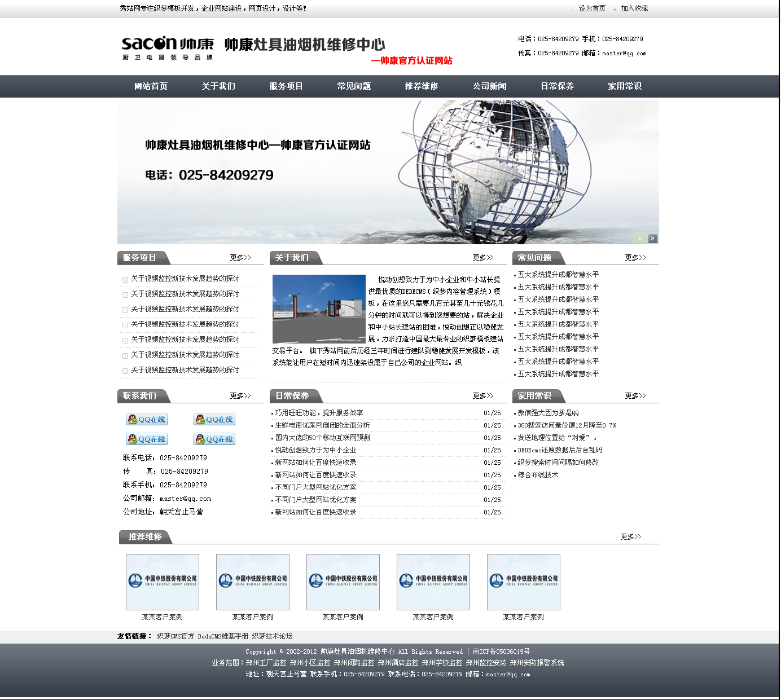The width and height of the screenshot is (781, 700).
Task: Expand 更多>> in 关于我们 section
Action: [483, 258]
